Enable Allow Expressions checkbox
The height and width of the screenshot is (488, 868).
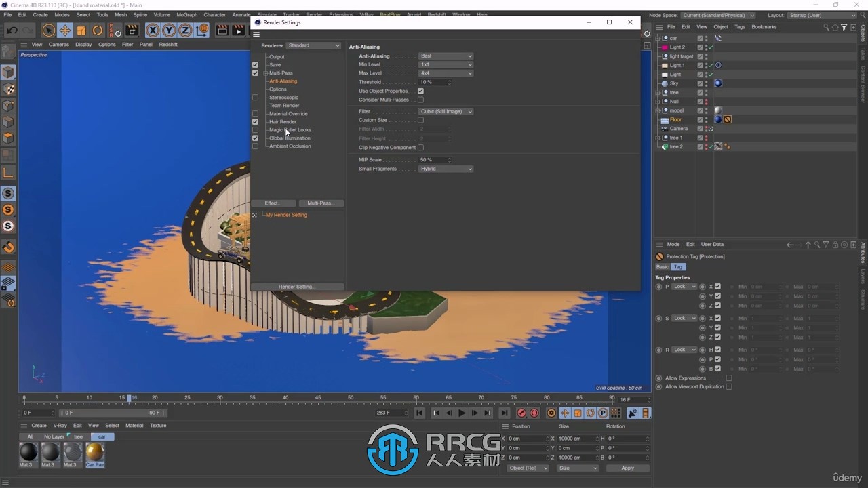point(729,378)
